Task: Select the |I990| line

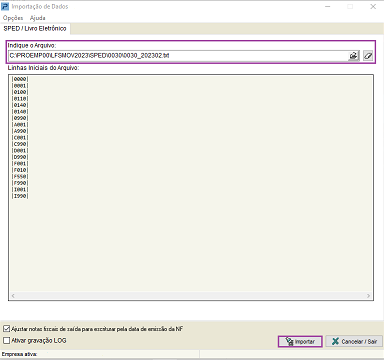Action: 20,196
